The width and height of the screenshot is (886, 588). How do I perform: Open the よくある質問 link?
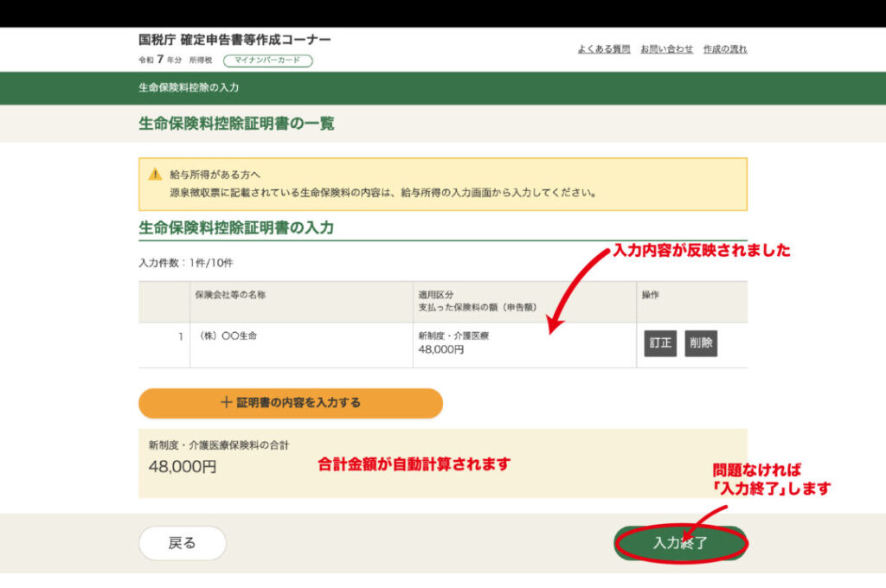(604, 49)
